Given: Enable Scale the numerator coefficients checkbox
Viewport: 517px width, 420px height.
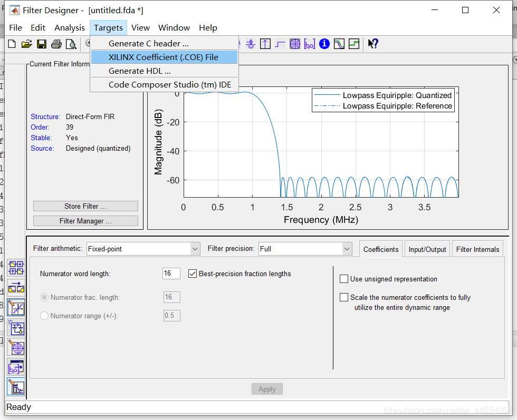Looking at the screenshot, I should (x=344, y=297).
